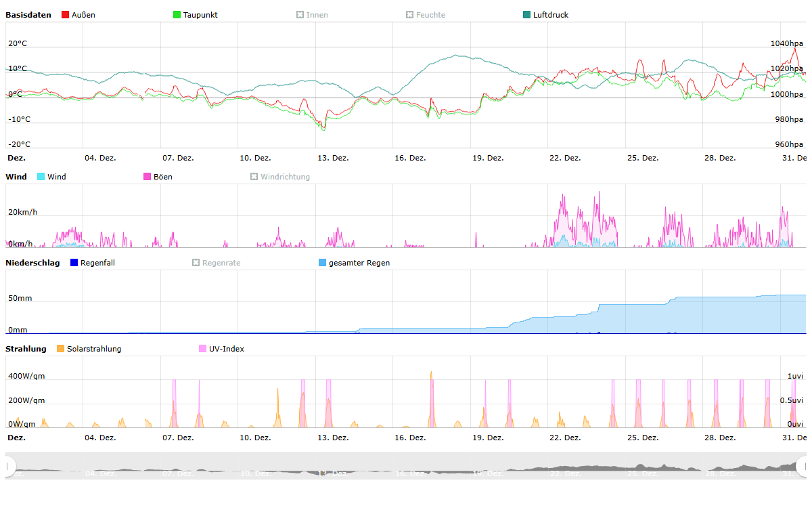This screenshot has height=508, width=812.
Task: Toggle the Solarstrahlung legend entry
Action: pyautogui.click(x=93, y=349)
